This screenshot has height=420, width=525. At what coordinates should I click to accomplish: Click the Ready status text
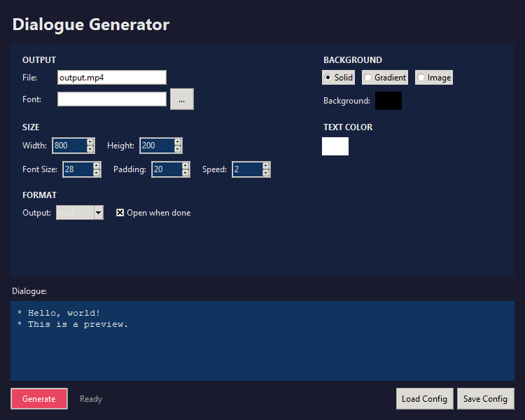[91, 398]
